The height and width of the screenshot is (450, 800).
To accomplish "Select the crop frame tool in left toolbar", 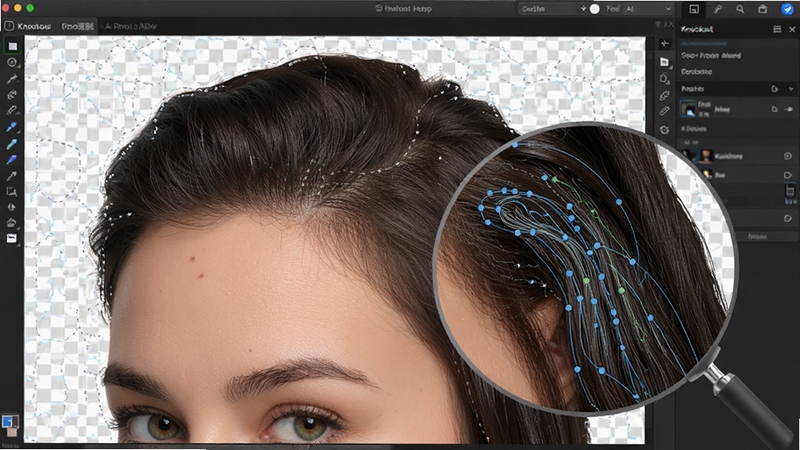I will point(12,192).
